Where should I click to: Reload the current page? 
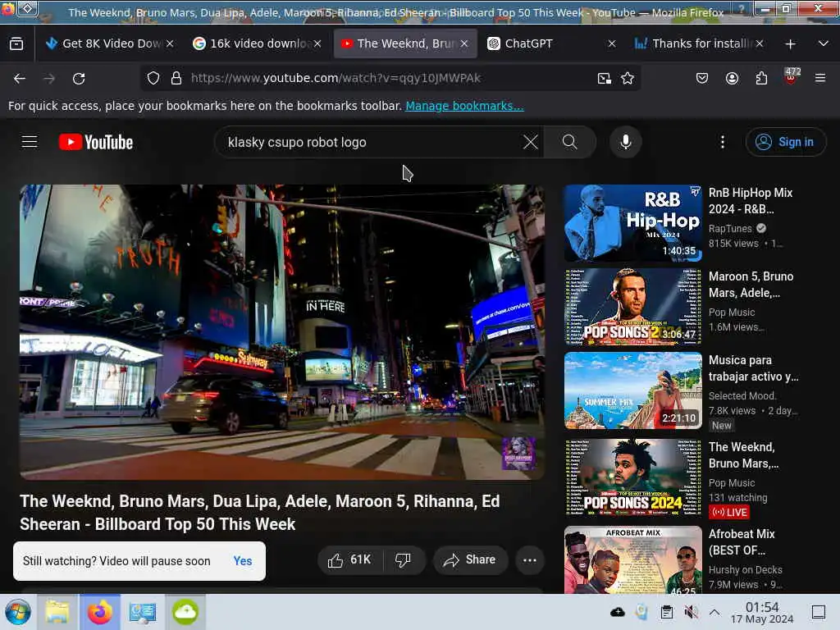(x=79, y=79)
